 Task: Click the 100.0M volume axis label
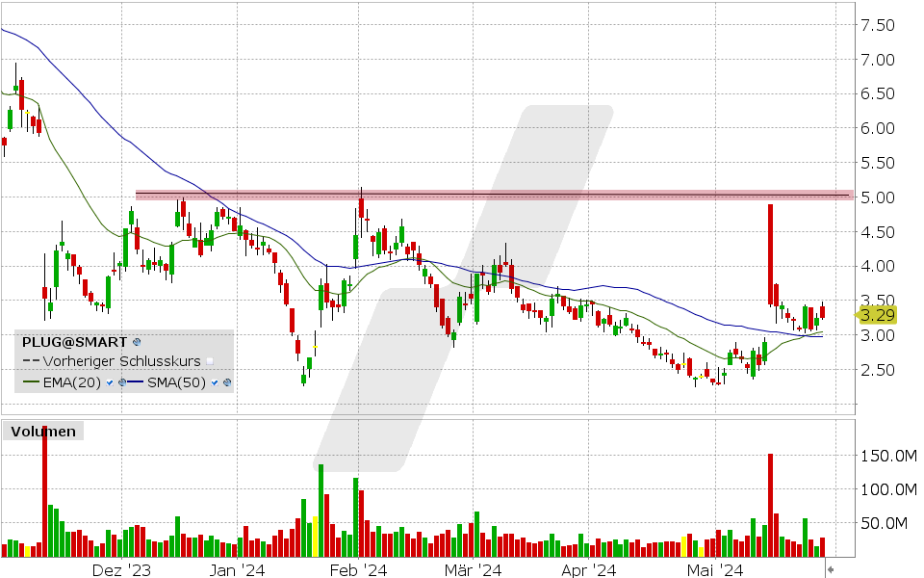pos(888,489)
